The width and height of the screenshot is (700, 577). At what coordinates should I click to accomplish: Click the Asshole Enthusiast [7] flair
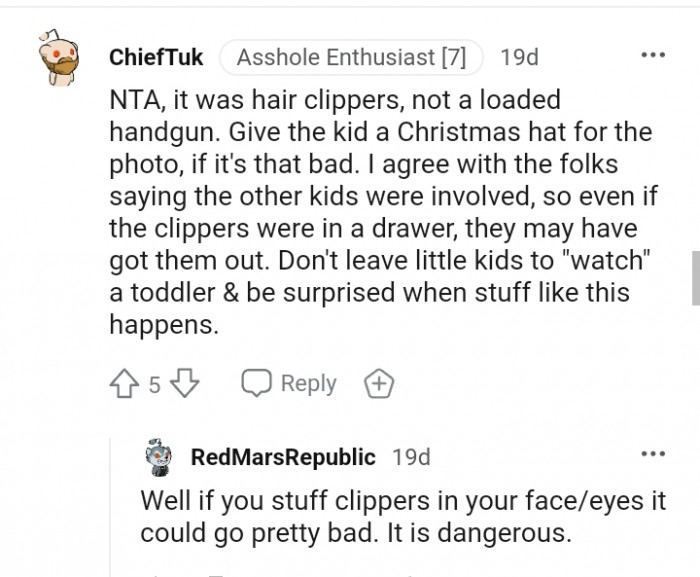(x=351, y=57)
